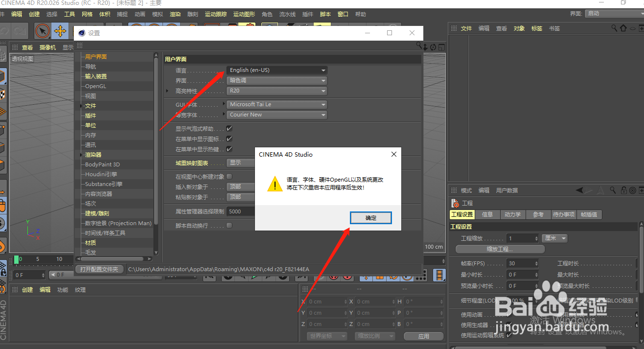Screen dimensions: 644x349
Task: Open 对象 menu in object manager
Action: click(x=519, y=28)
